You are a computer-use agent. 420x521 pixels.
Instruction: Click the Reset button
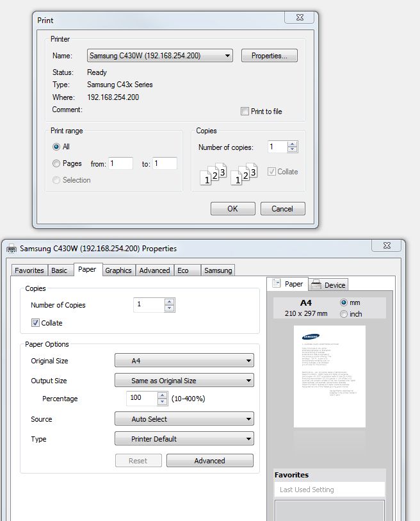pos(138,461)
